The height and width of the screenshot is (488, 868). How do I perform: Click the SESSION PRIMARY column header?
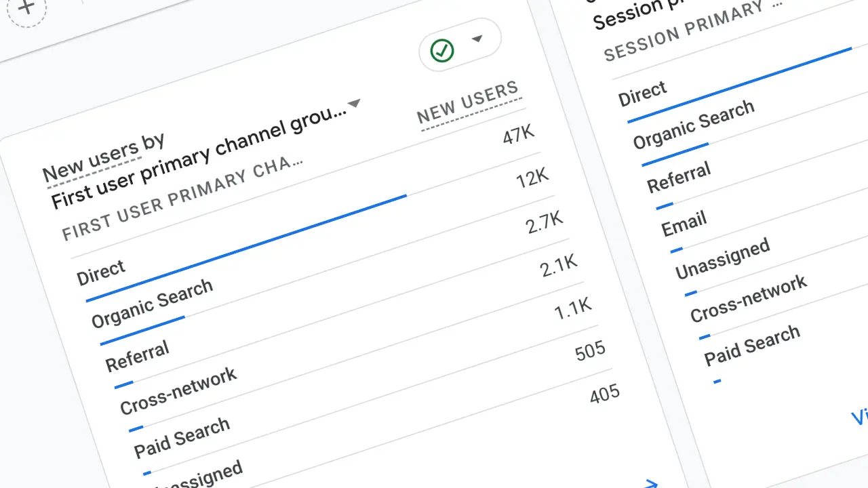pyautogui.click(x=693, y=29)
